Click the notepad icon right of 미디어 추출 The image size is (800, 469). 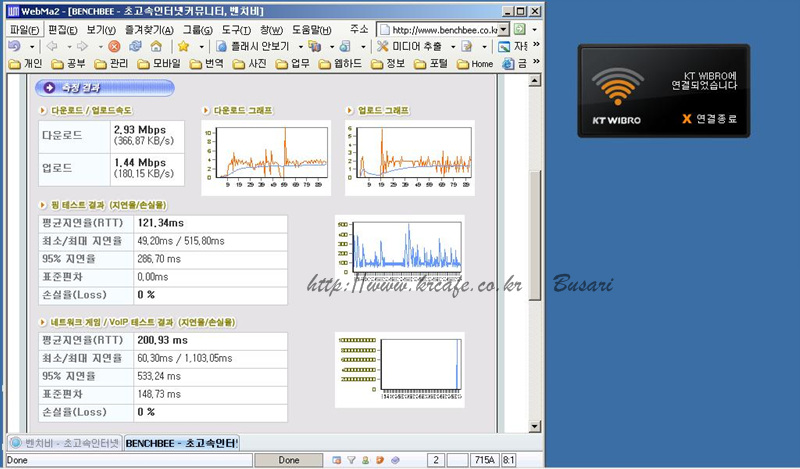click(467, 46)
